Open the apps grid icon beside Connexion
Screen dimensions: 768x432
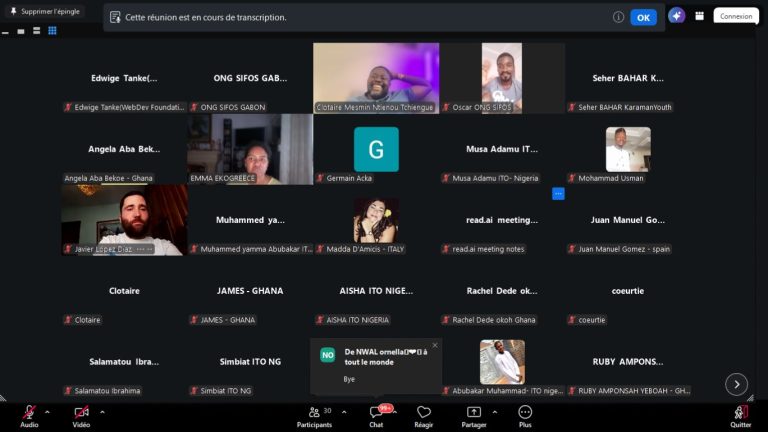[x=699, y=16]
